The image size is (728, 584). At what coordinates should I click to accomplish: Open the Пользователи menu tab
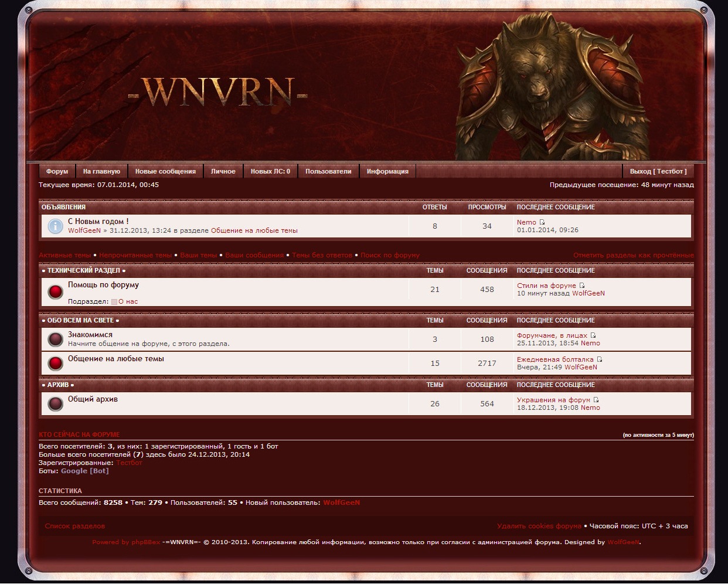328,171
